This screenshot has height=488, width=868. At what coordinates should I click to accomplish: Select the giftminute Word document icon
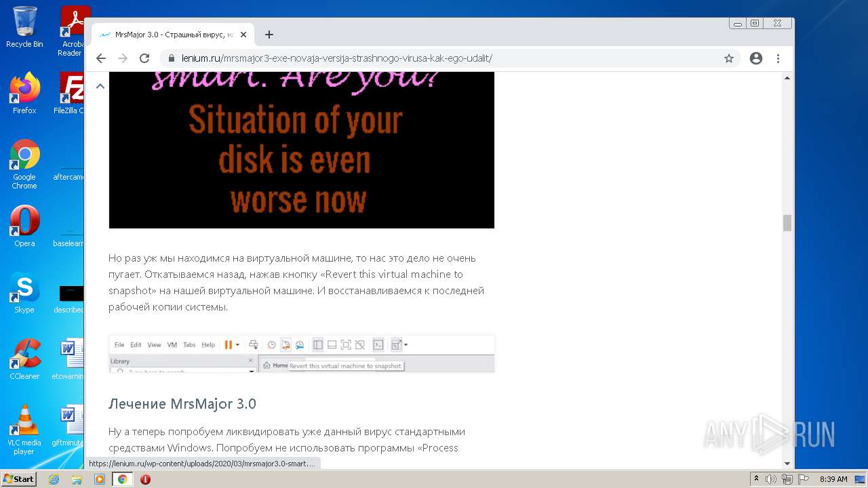point(69,426)
